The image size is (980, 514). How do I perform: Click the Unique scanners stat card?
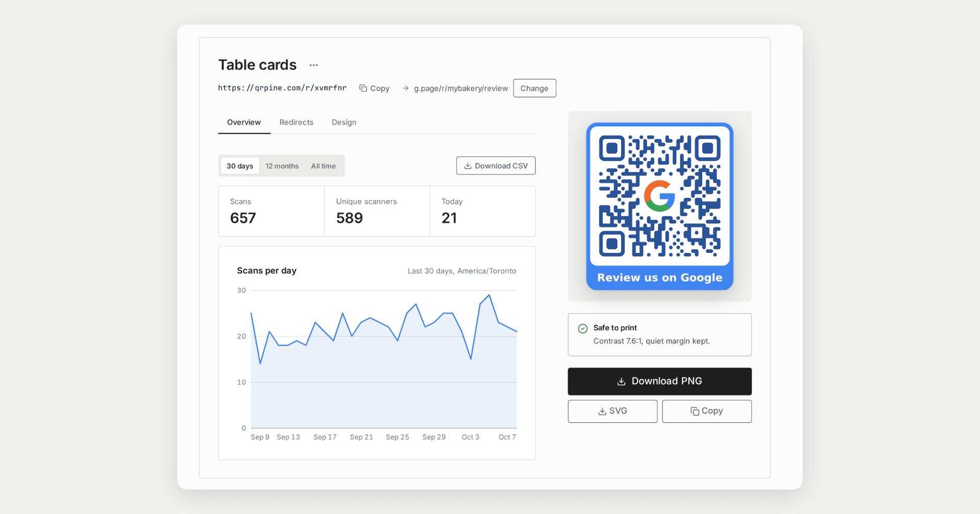pos(377,211)
